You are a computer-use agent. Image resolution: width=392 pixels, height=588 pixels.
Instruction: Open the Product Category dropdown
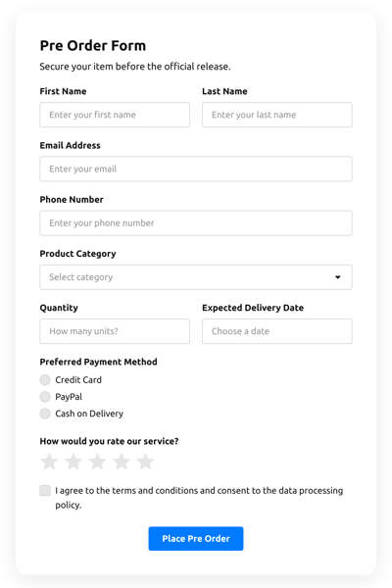pos(196,277)
